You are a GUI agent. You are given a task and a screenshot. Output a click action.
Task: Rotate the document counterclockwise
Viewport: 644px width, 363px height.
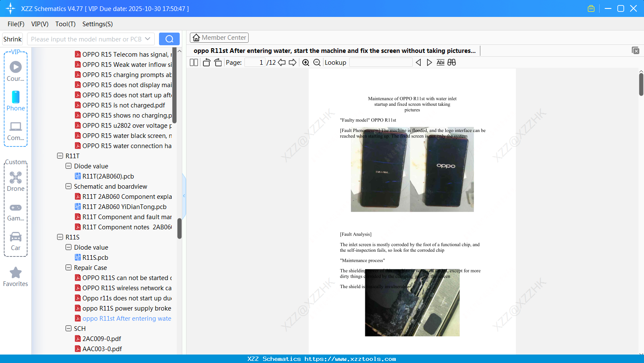[x=206, y=62]
